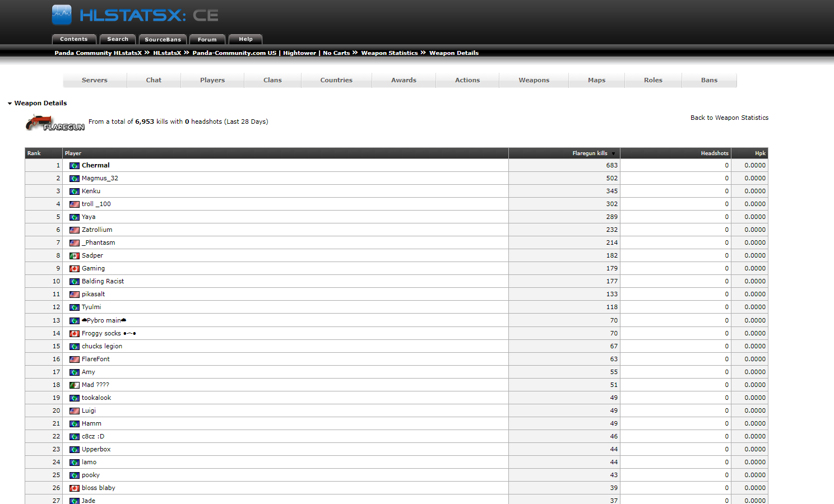834x504 pixels.
Task: Collapse the Weapon Details section
Action: pos(10,104)
